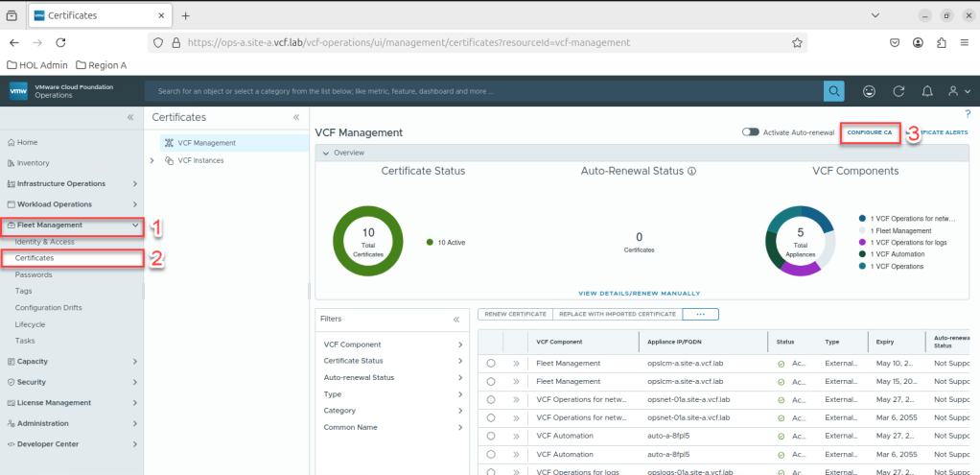
Task: Collapse the Overview section
Action: tap(326, 153)
